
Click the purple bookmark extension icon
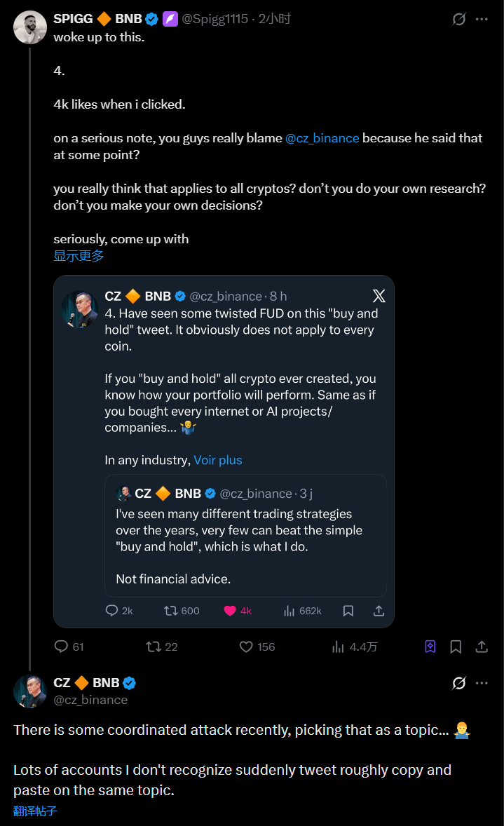[x=430, y=646]
